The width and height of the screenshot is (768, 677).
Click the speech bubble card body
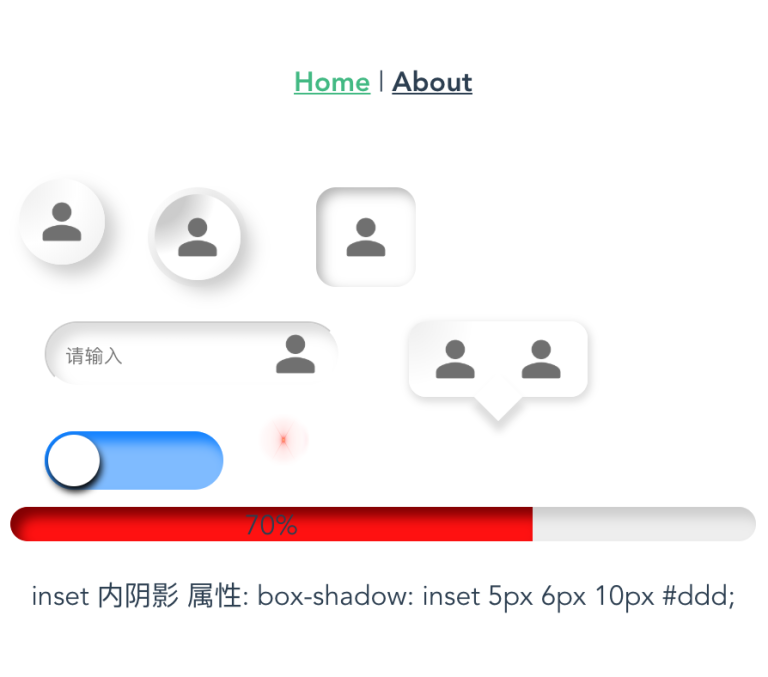498,359
